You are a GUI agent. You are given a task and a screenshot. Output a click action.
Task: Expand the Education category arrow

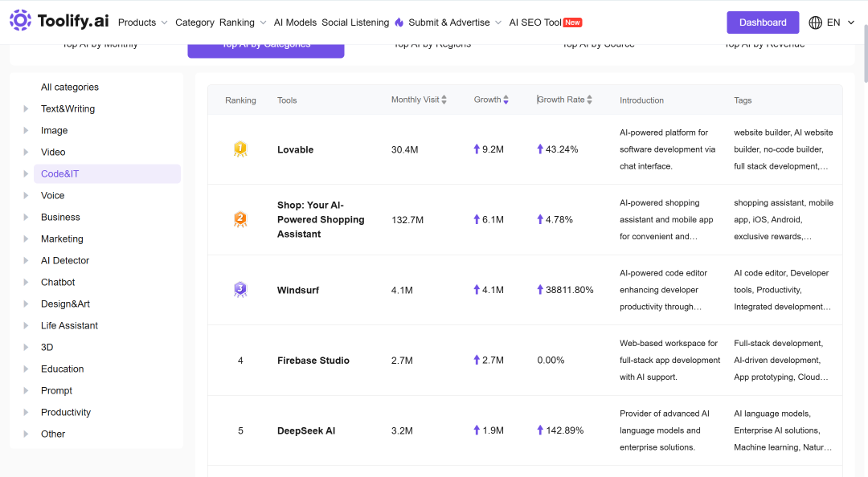click(26, 369)
